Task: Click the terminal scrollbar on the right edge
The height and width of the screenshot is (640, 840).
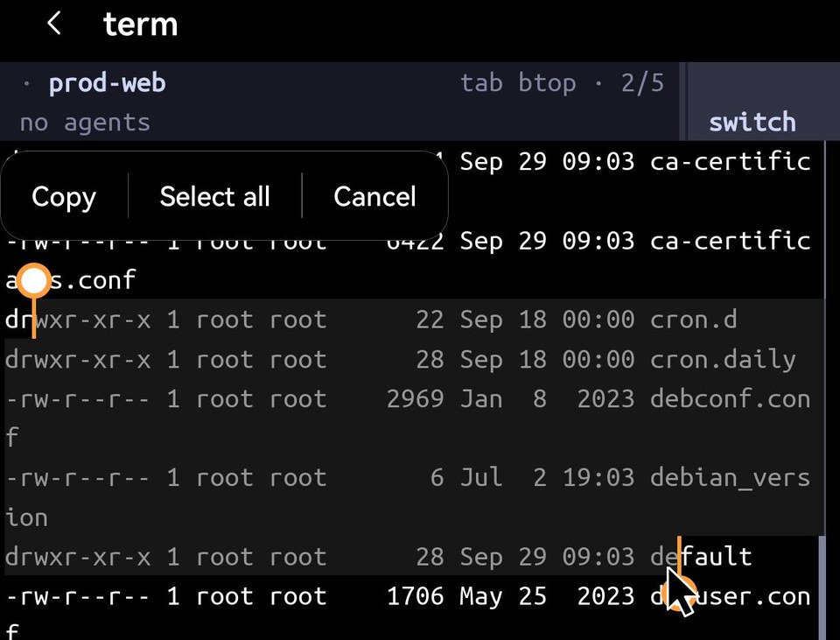Action: click(823, 587)
